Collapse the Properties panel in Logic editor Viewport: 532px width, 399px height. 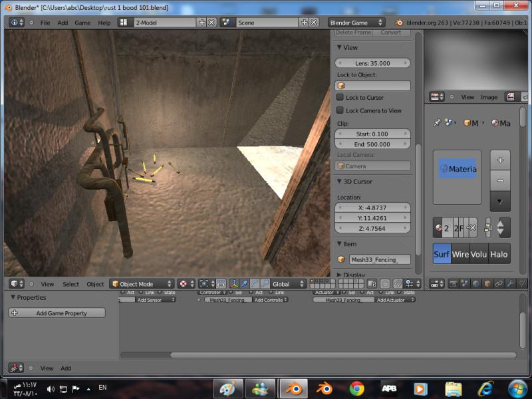pyautogui.click(x=13, y=297)
